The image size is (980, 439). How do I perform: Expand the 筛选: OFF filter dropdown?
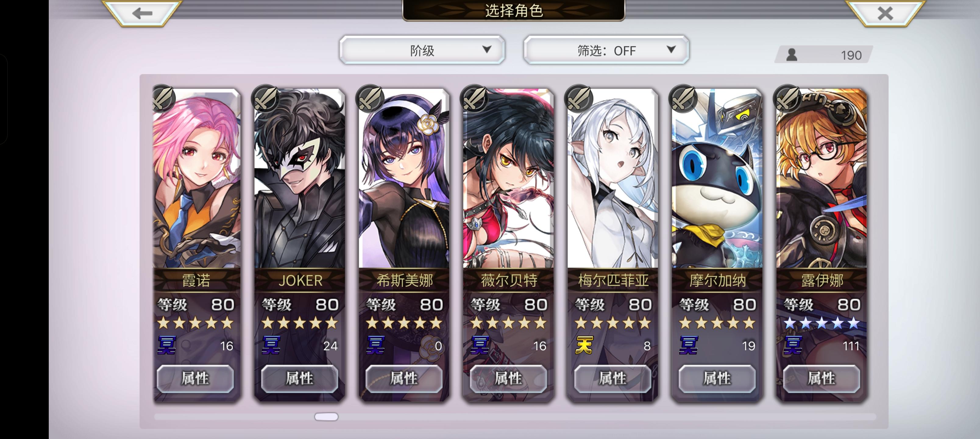[606, 50]
